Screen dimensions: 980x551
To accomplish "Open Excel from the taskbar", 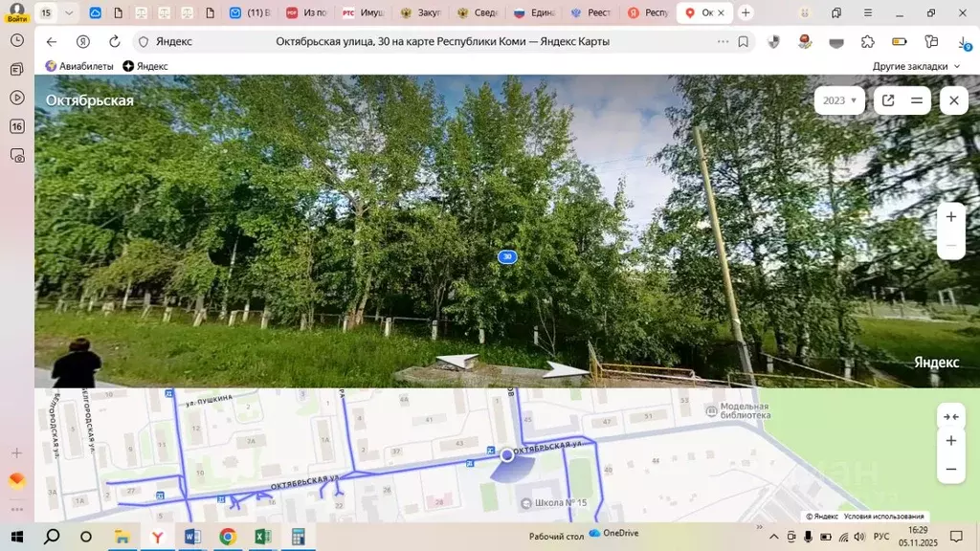I will 262,537.
